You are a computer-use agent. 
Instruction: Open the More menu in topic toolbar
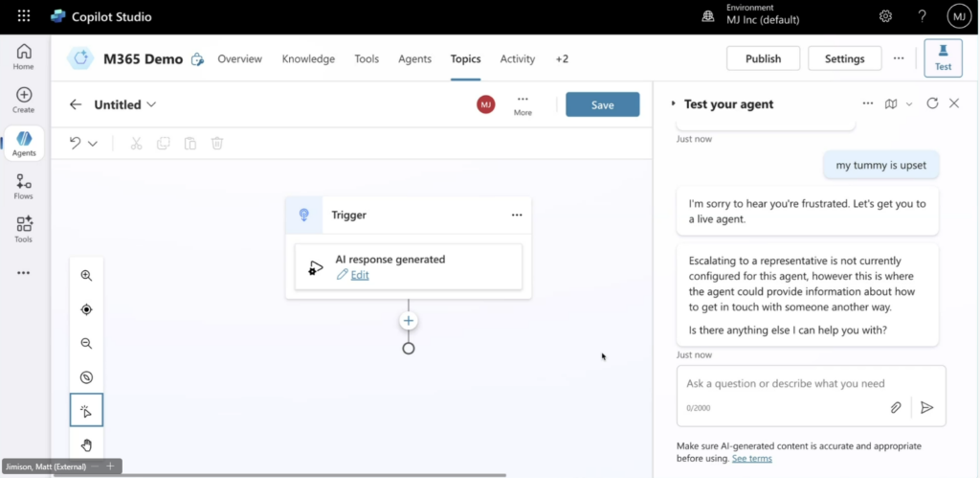click(x=523, y=104)
